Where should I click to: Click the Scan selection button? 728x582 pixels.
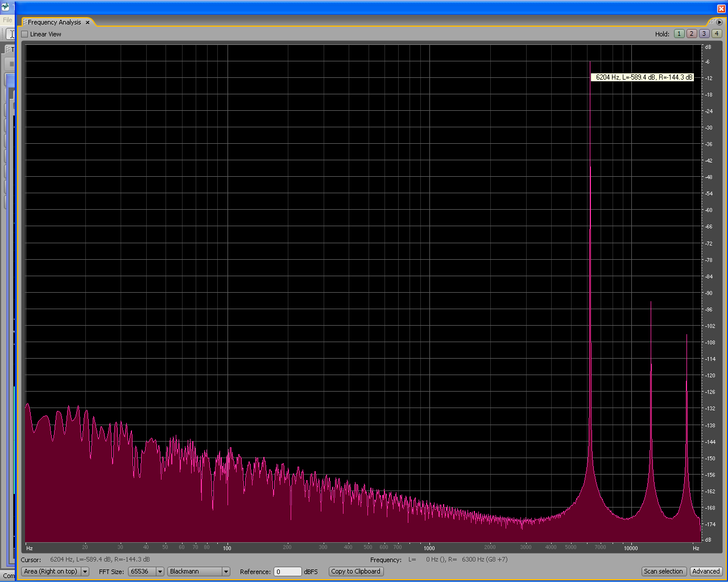663,571
